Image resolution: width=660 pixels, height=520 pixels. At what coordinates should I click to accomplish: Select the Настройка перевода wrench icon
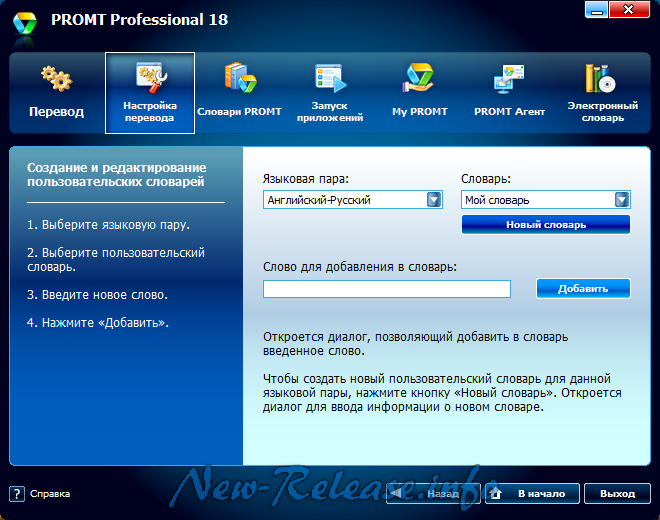151,77
